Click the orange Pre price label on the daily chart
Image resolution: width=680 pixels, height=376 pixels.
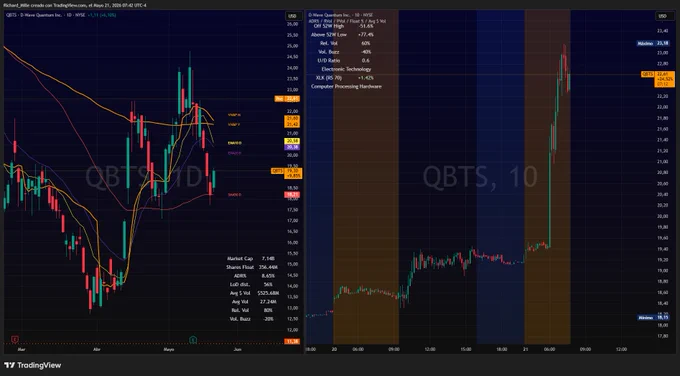click(x=288, y=99)
